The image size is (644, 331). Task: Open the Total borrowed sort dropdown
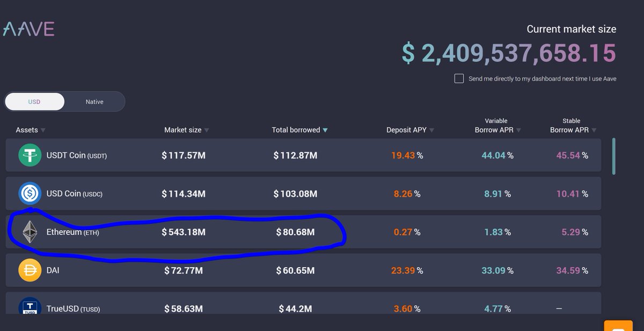coord(326,129)
